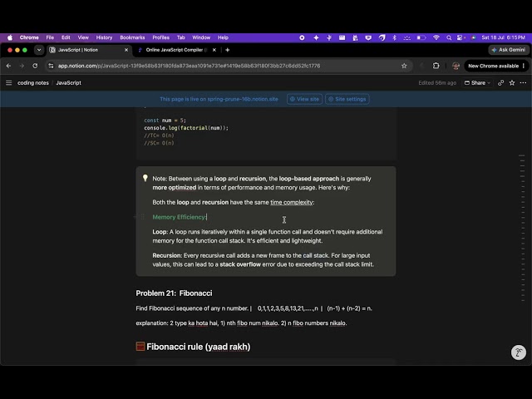
Task: Click the lightbulb callout icon
Action: [145, 178]
